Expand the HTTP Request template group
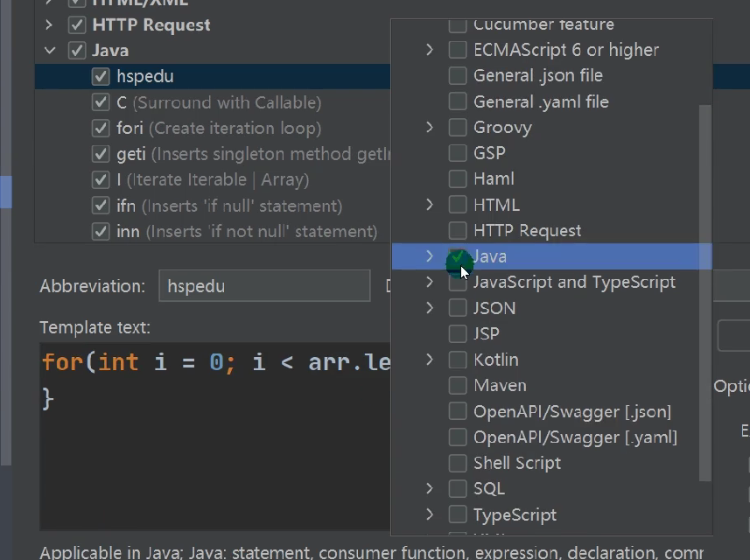Screen dimensions: 750x560 pyautogui.click(x=50, y=25)
